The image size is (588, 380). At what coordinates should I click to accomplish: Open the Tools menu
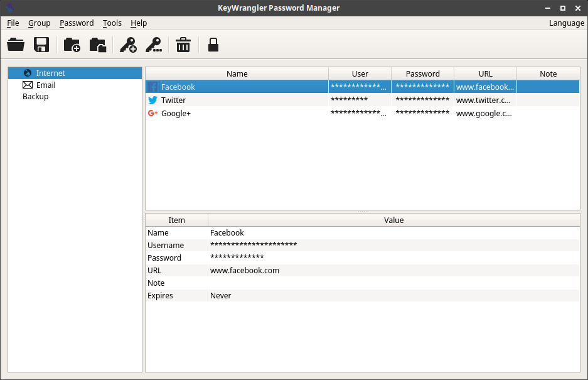(112, 23)
